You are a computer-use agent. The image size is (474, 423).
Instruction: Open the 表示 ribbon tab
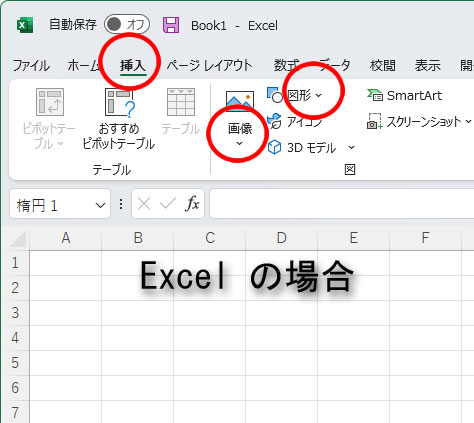click(x=428, y=65)
